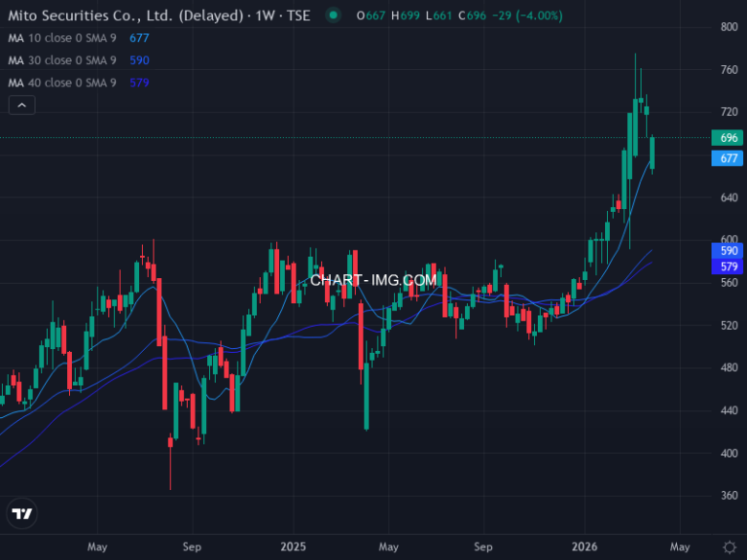Click the close value C696 in header
Image resolution: width=747 pixels, height=560 pixels.
[x=472, y=16]
